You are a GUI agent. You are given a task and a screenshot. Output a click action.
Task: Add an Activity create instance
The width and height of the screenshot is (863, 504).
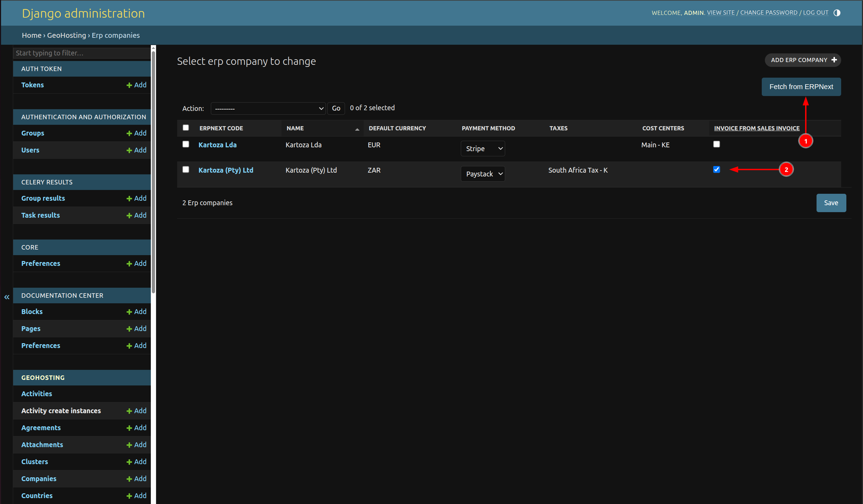(137, 411)
